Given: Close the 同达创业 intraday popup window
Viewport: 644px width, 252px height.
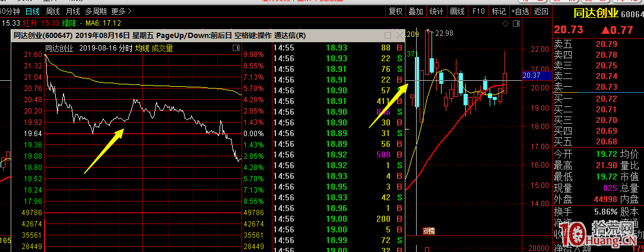Looking at the screenshot, I should click(399, 35).
